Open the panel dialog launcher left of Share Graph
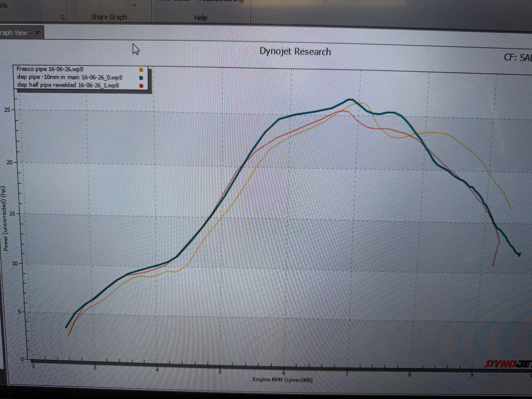 pyautogui.click(x=62, y=18)
